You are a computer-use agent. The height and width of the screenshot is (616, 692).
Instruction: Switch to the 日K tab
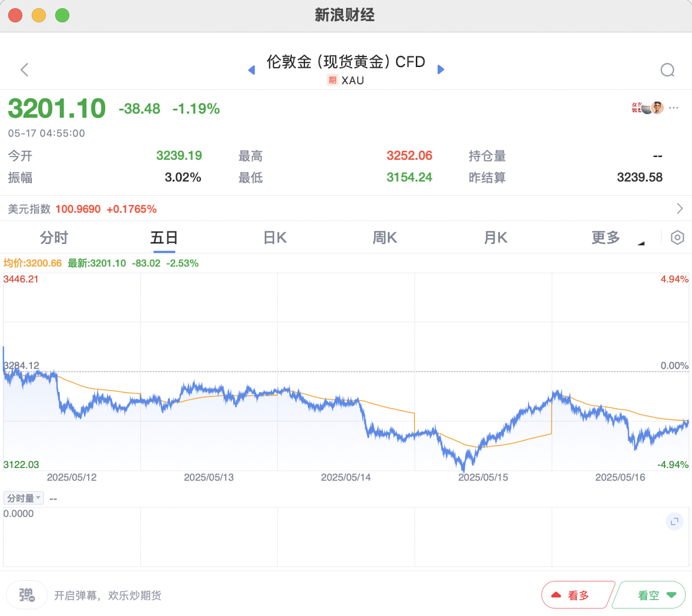click(275, 237)
